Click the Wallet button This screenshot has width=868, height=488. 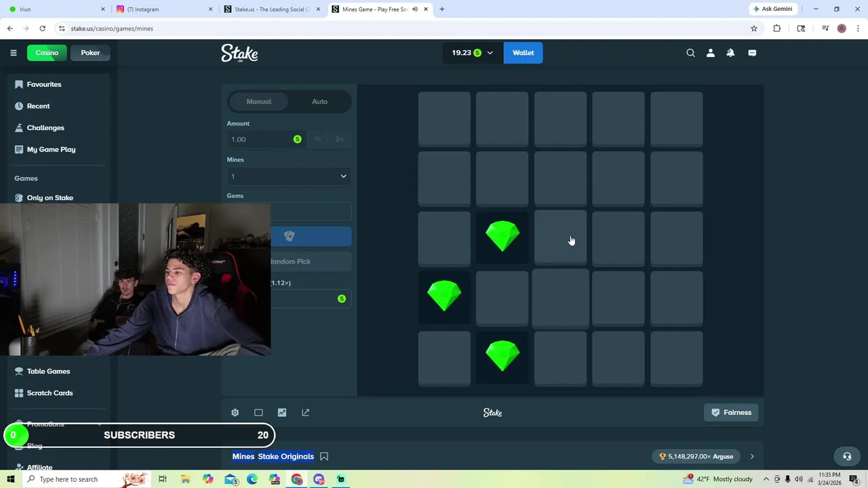coord(523,53)
